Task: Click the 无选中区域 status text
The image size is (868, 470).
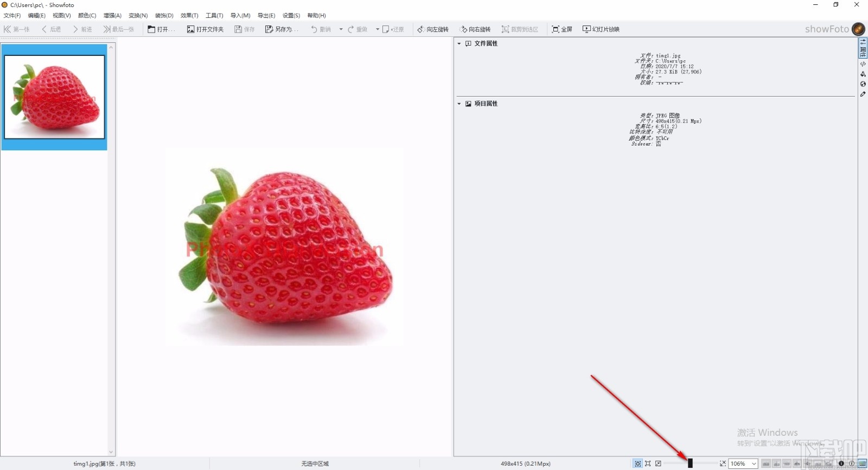Action: tap(315, 463)
